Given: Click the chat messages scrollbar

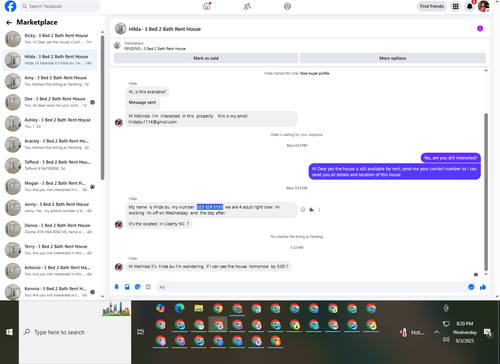Looking at the screenshot, I should click(x=486, y=192).
